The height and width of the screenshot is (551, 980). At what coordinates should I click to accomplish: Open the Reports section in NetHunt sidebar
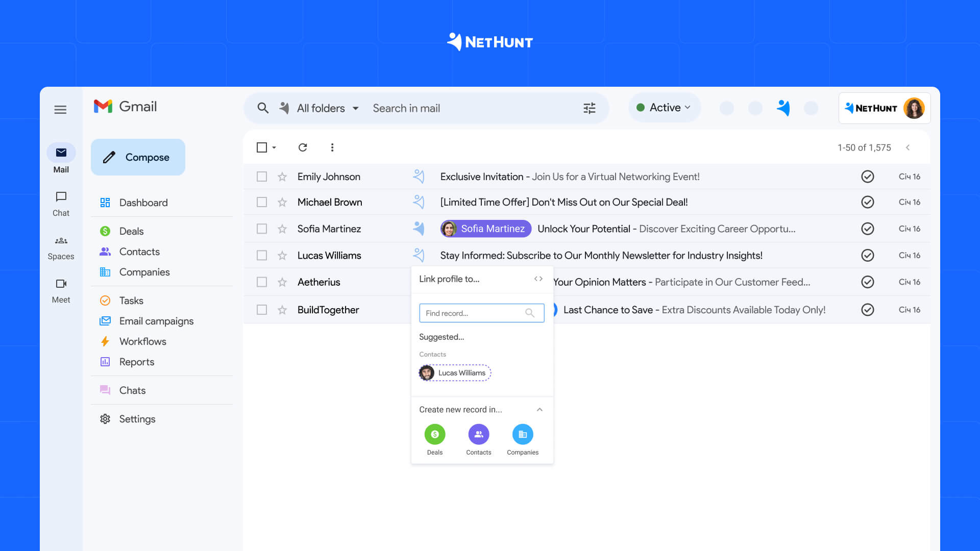[136, 362]
